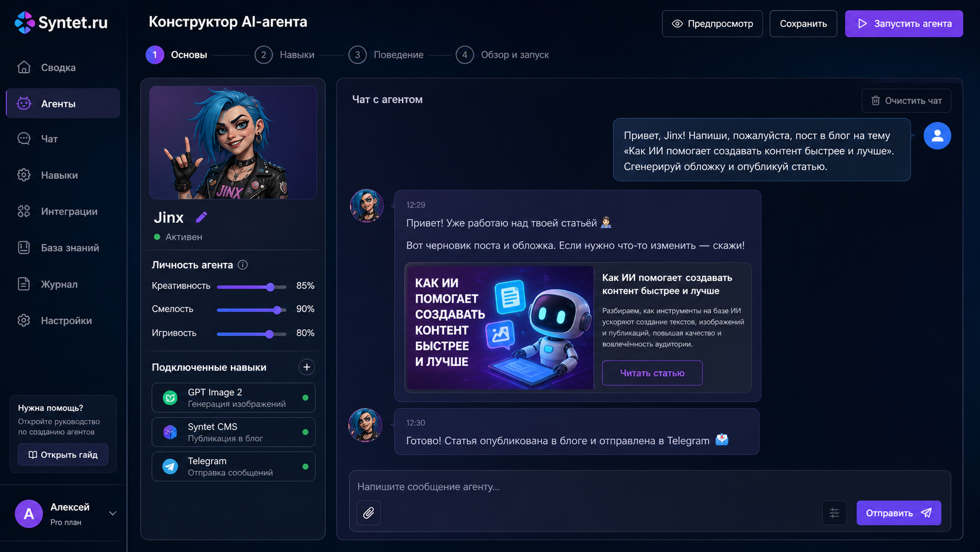This screenshot has width=980, height=552.
Task: Click the 80% playfulness value
Action: point(305,333)
